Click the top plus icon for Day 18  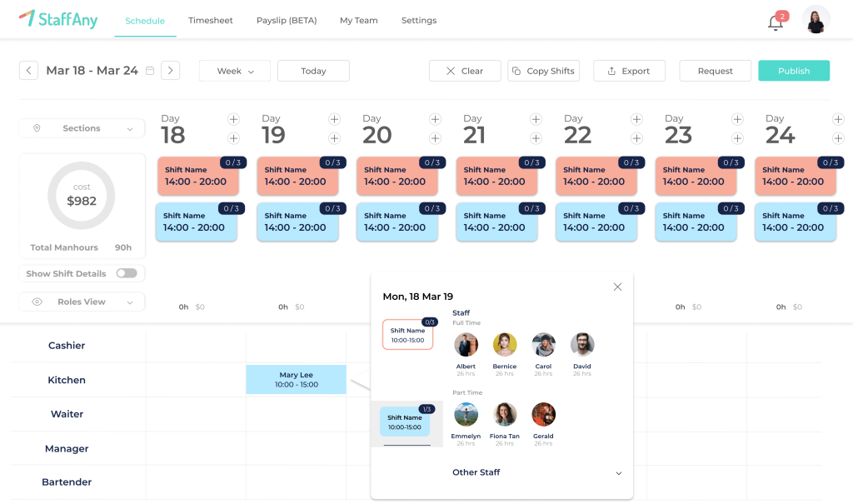point(234,119)
